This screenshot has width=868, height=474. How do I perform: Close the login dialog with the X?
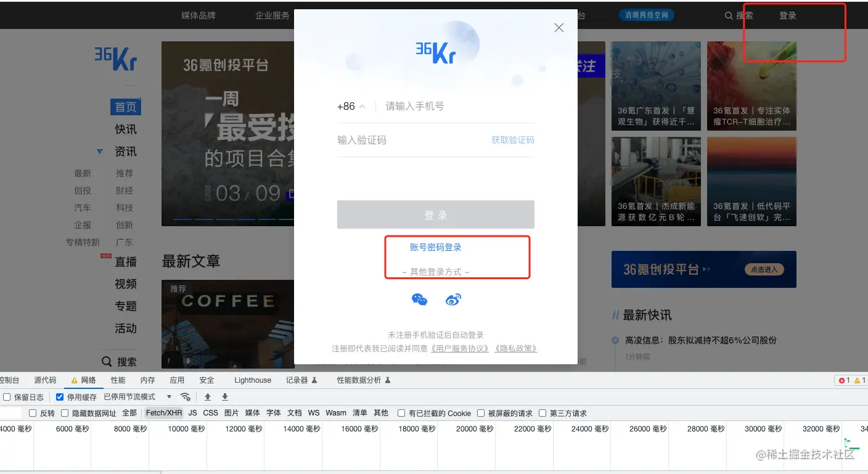[x=559, y=28]
